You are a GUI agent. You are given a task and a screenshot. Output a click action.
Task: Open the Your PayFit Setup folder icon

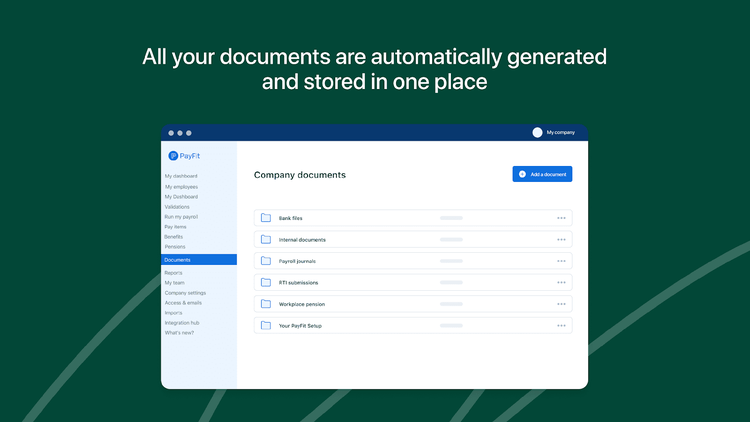click(x=266, y=325)
